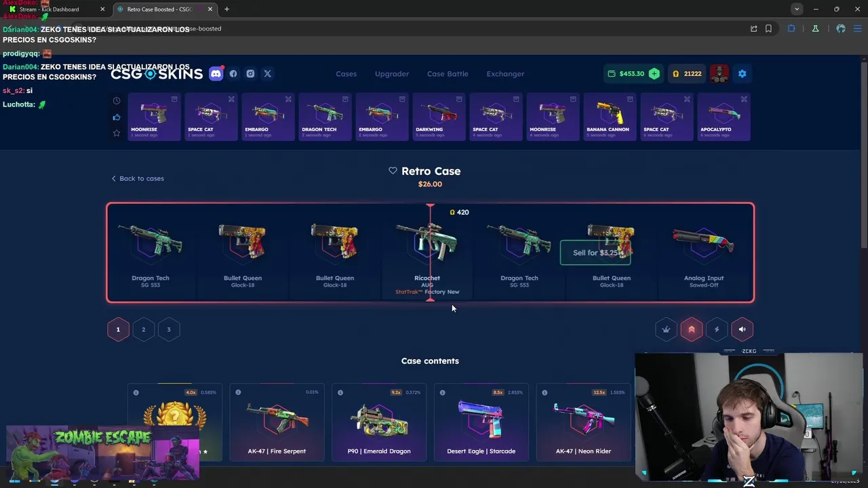Click the Ricochet AUG roulette item

tap(427, 253)
